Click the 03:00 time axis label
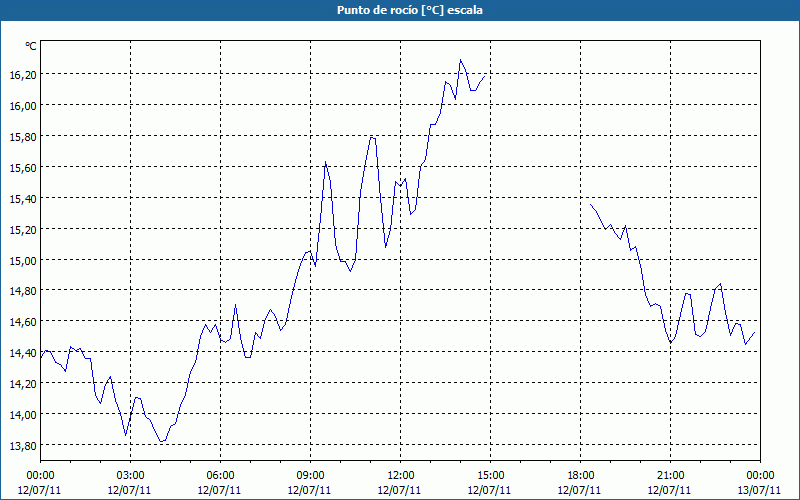 [x=131, y=476]
